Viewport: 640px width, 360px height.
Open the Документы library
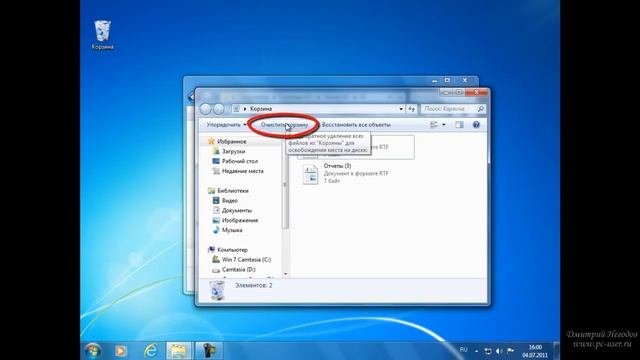(x=237, y=210)
